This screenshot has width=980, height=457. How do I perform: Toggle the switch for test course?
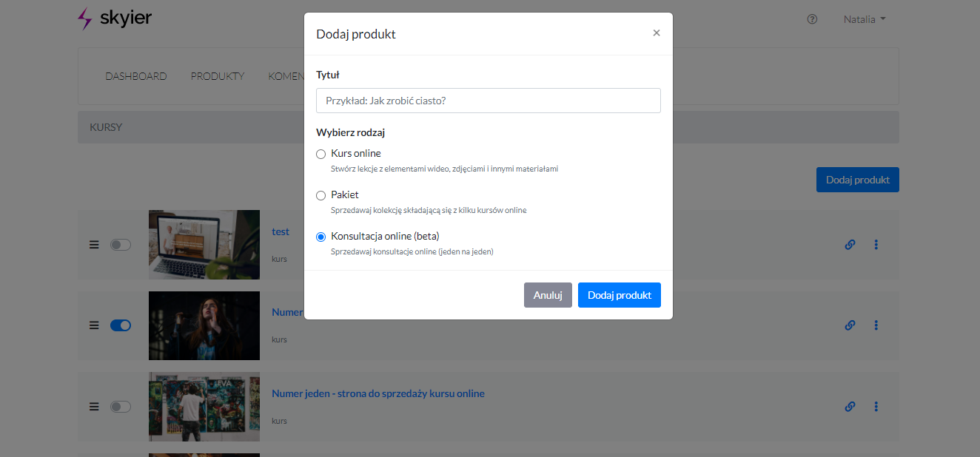120,245
